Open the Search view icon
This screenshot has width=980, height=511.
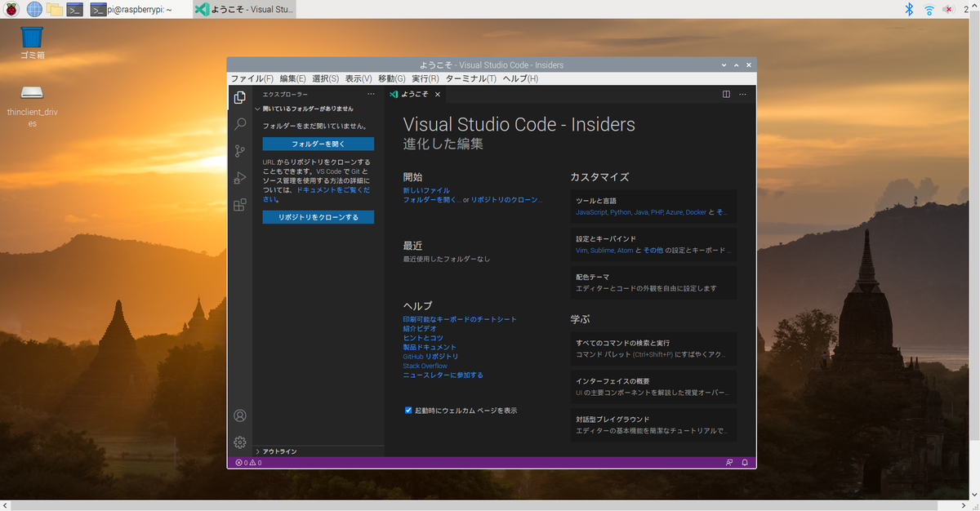tap(239, 124)
